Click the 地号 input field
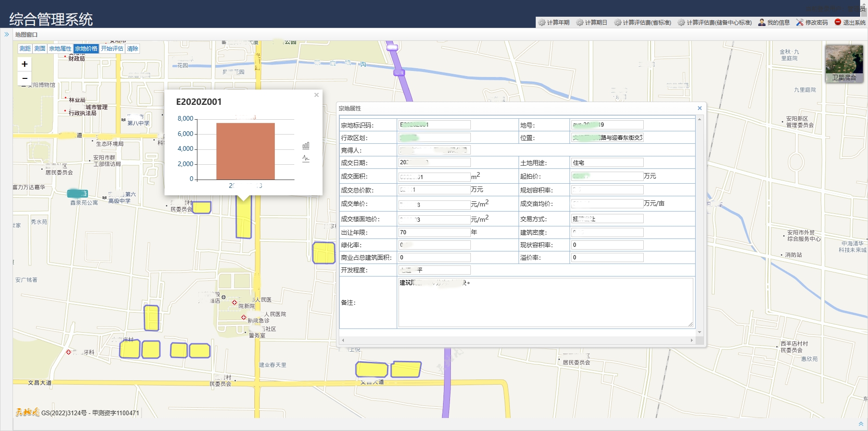This screenshot has width=868, height=431. coord(607,125)
